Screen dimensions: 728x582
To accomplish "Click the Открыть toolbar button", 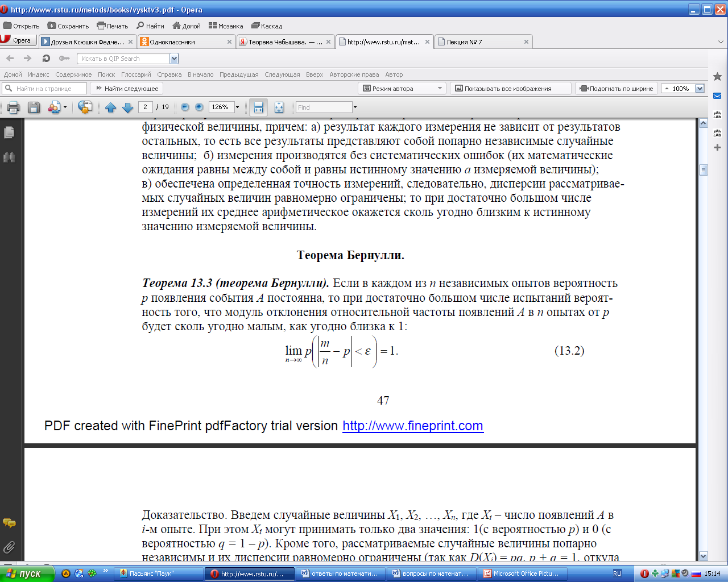I will point(22,26).
